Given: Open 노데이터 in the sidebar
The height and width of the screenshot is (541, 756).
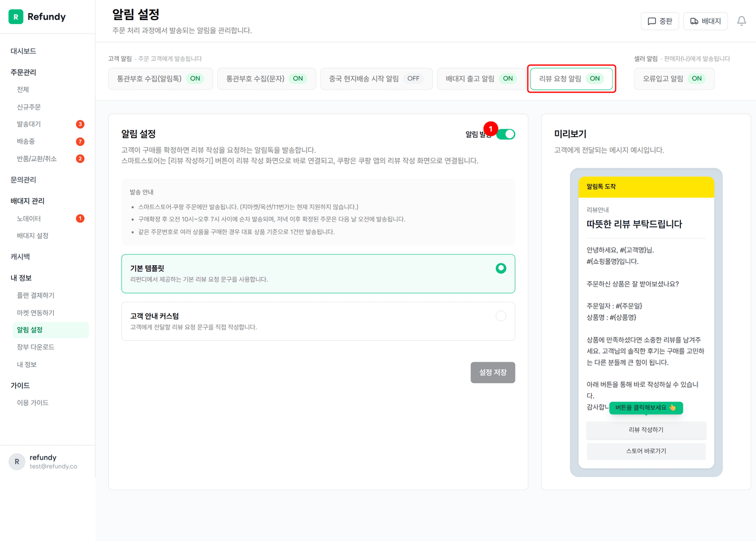Looking at the screenshot, I should (x=29, y=219).
